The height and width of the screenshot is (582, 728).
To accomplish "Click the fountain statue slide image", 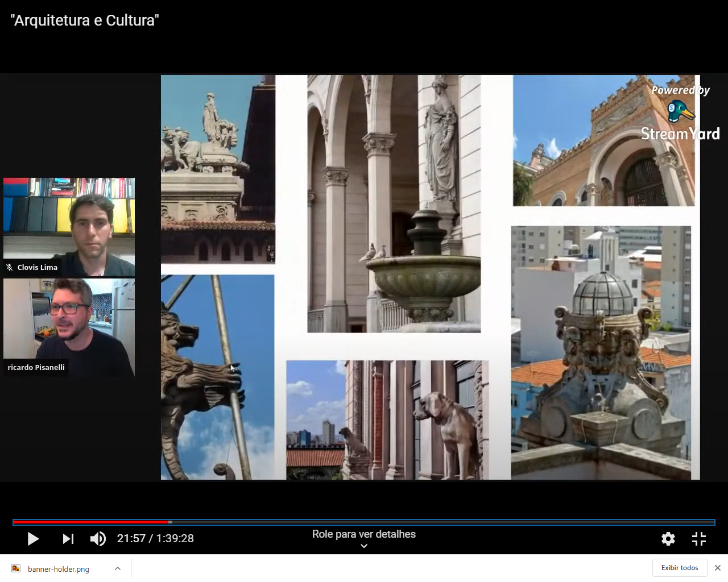I will [394, 203].
